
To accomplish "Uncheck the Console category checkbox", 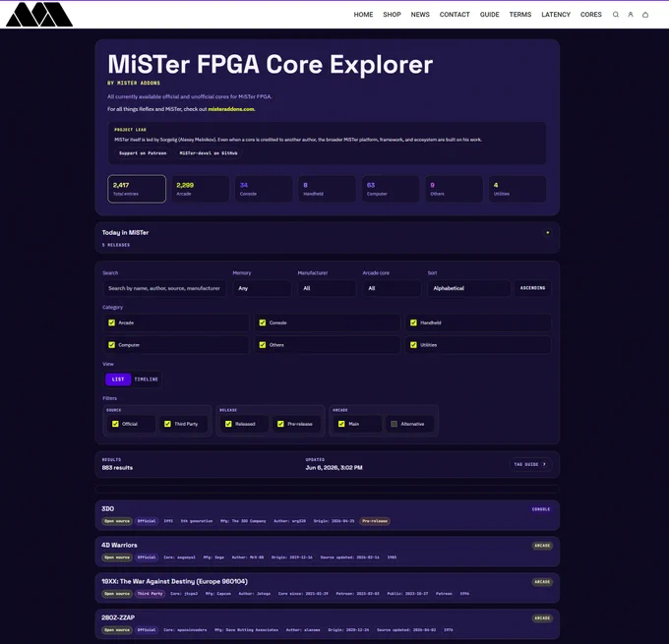I will (x=263, y=322).
